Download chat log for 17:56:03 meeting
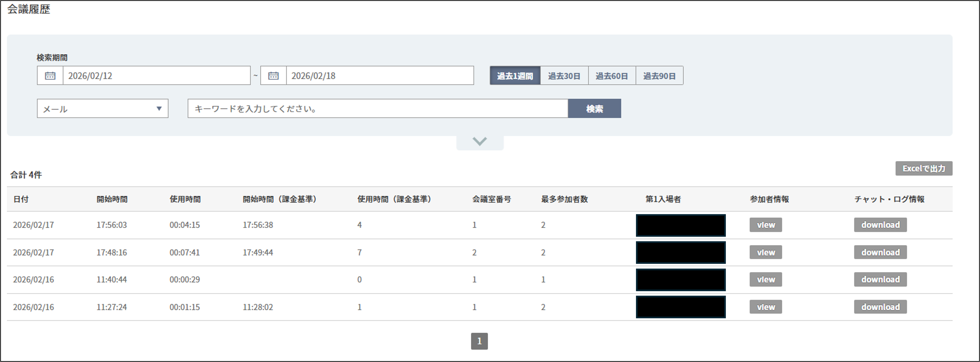Screen dimensions: 980x362 [x=880, y=225]
